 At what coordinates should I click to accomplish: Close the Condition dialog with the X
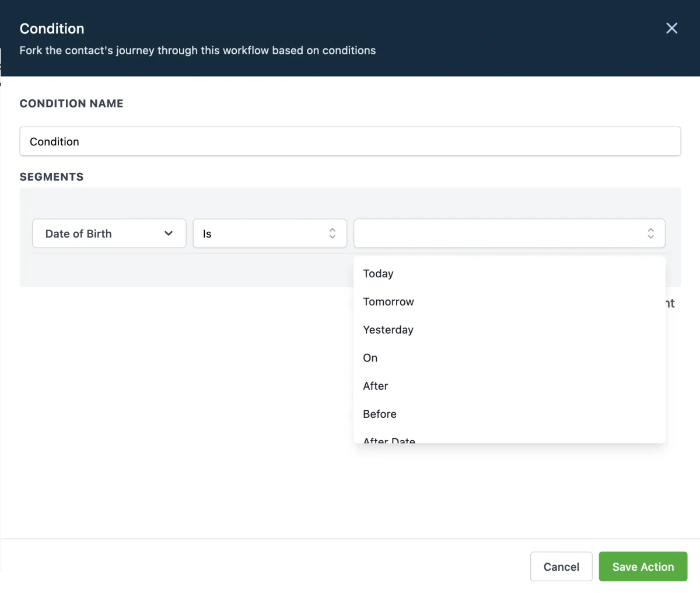pyautogui.click(x=671, y=29)
